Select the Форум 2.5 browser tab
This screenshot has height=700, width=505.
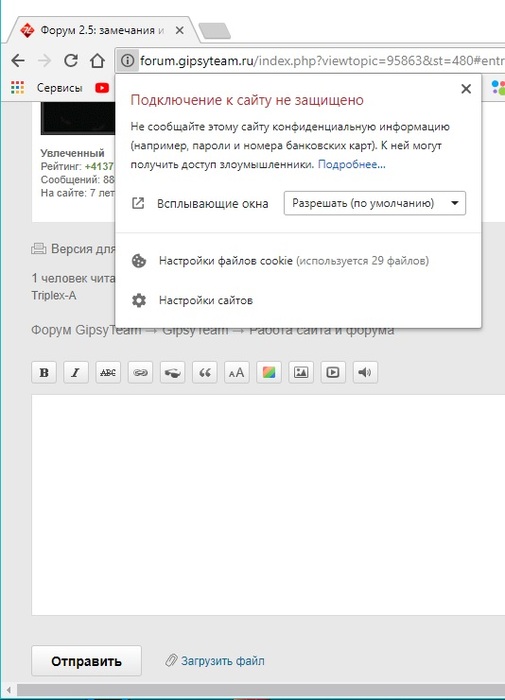click(102, 30)
